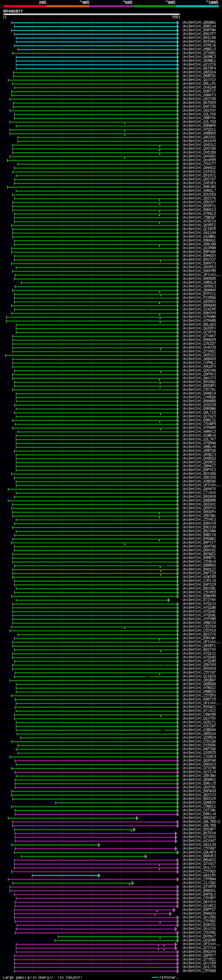Viewport: 222px width, 980px height.
Task: Select hit label UniRef100_B9RTZ7
Action: pyautogui.click(x=199, y=91)
